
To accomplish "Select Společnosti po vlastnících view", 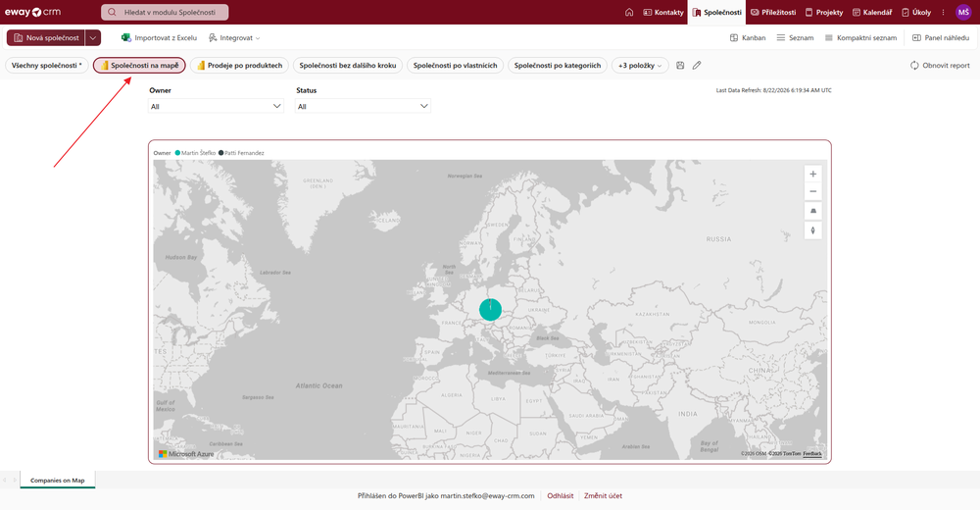I will tap(455, 65).
